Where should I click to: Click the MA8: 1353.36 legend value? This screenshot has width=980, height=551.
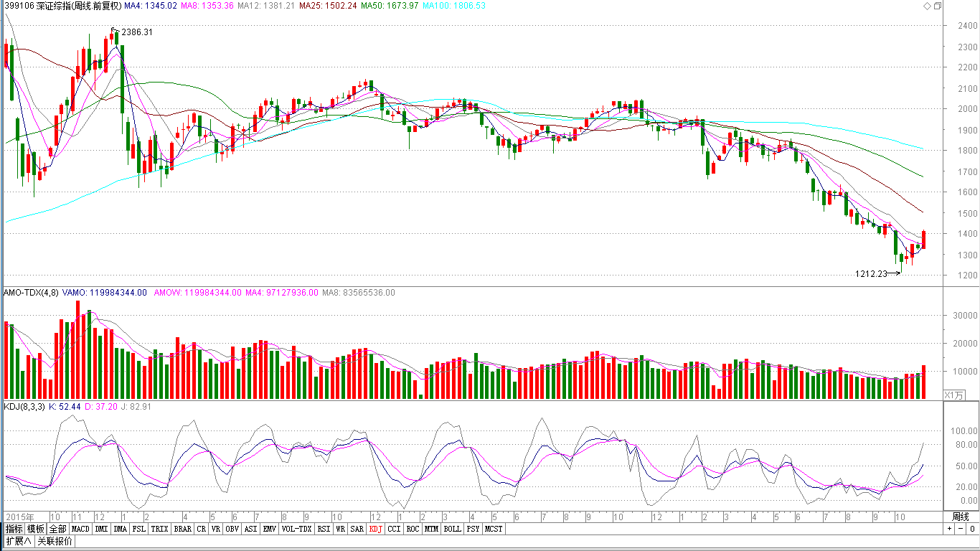(x=207, y=6)
